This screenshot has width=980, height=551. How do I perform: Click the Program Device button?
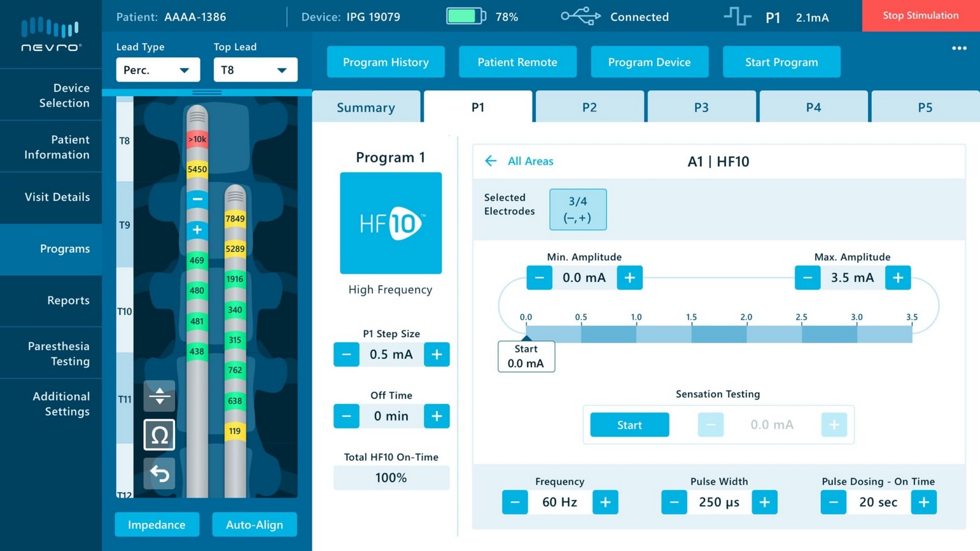tap(649, 62)
